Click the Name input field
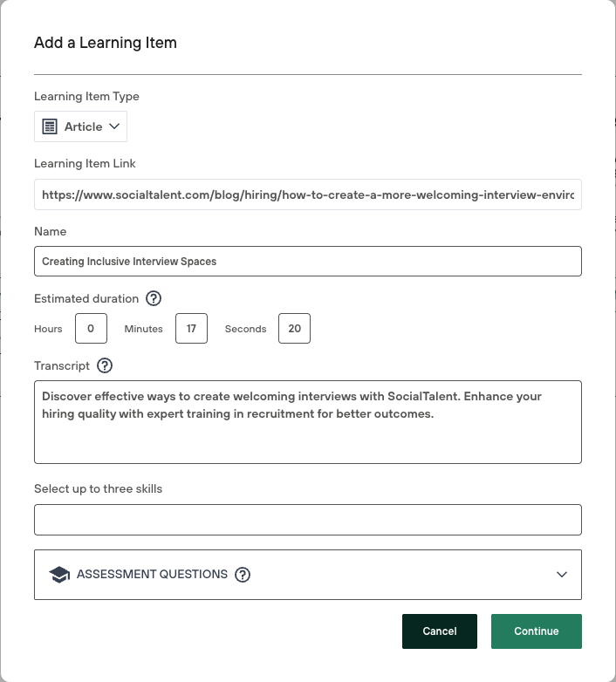Viewport: 616px width, 682px height. 307,261
